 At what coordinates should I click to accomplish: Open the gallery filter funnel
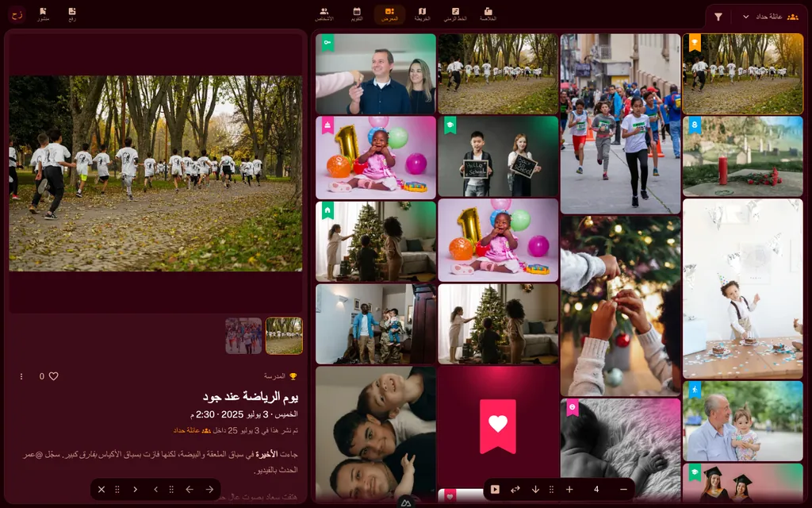click(718, 17)
